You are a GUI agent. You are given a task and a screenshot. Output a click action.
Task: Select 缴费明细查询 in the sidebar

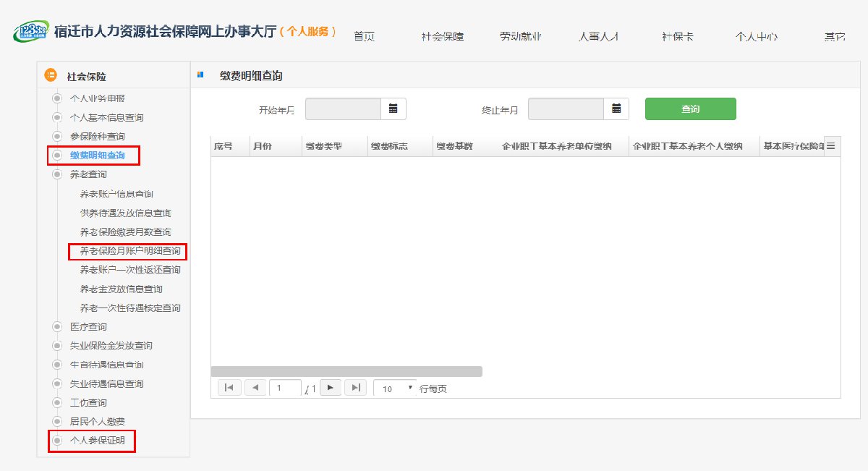[97, 155]
